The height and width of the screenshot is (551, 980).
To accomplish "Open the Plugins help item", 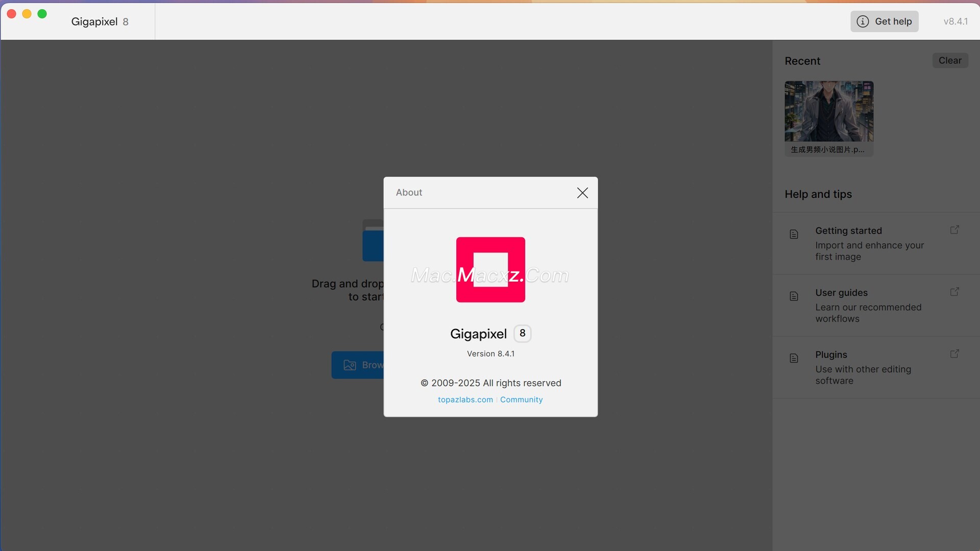I will [x=876, y=367].
